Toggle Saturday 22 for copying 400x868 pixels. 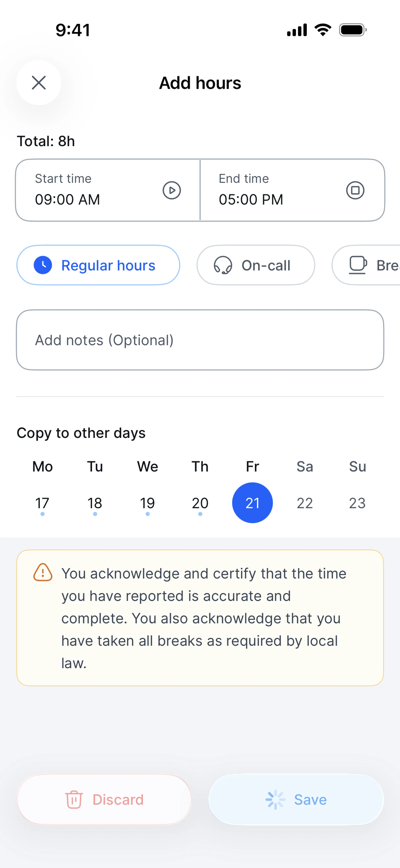(x=305, y=503)
